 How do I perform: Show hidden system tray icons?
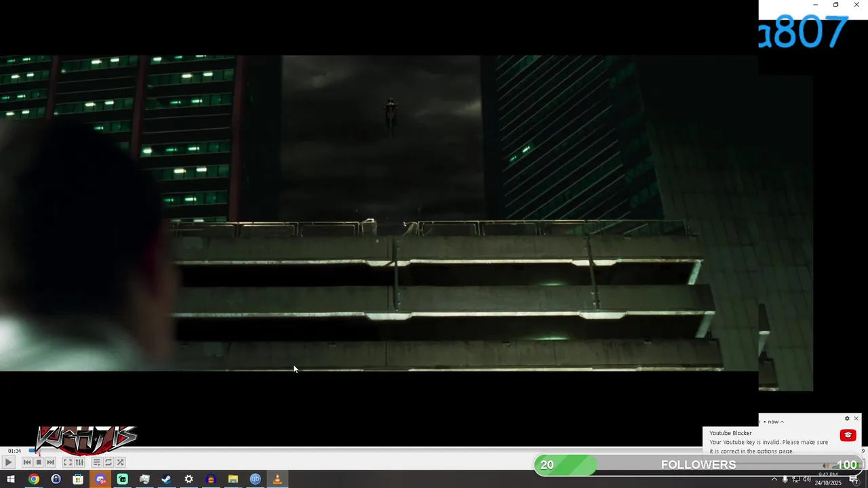tap(774, 479)
